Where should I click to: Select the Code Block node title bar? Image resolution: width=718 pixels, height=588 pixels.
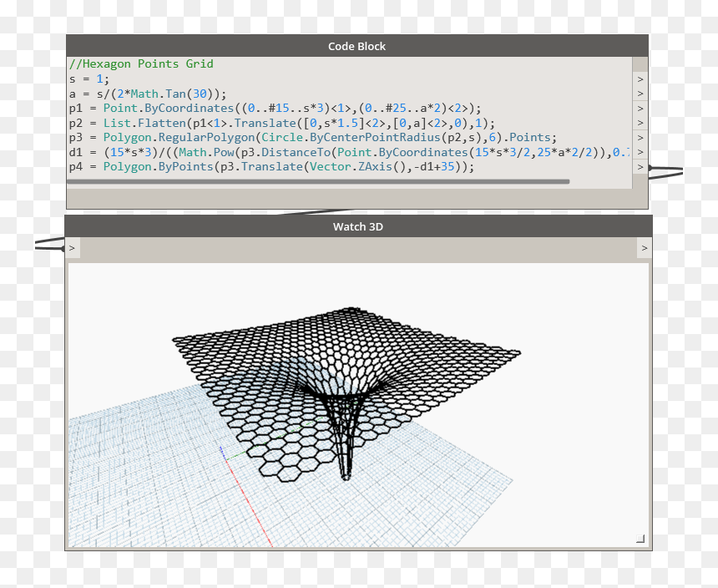[357, 46]
